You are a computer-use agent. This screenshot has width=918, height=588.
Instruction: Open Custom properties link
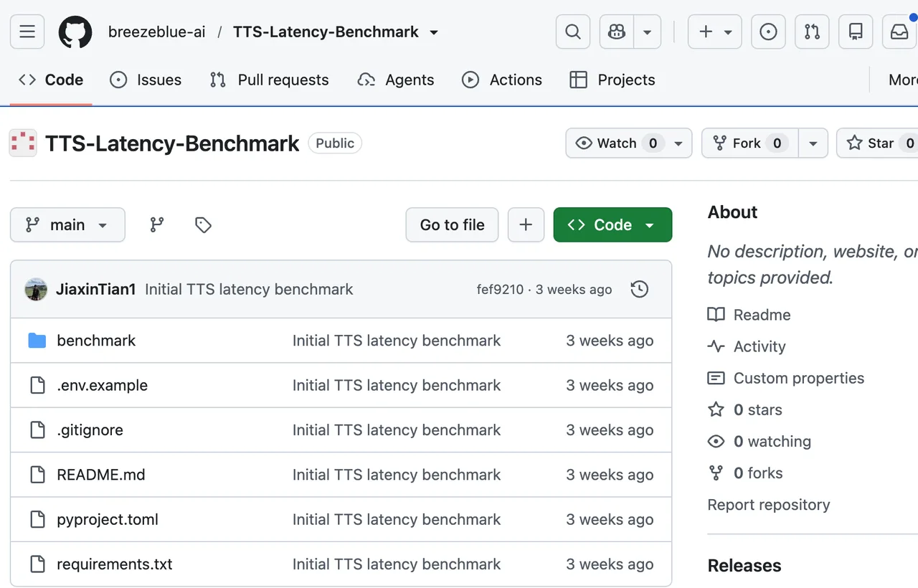(787, 378)
